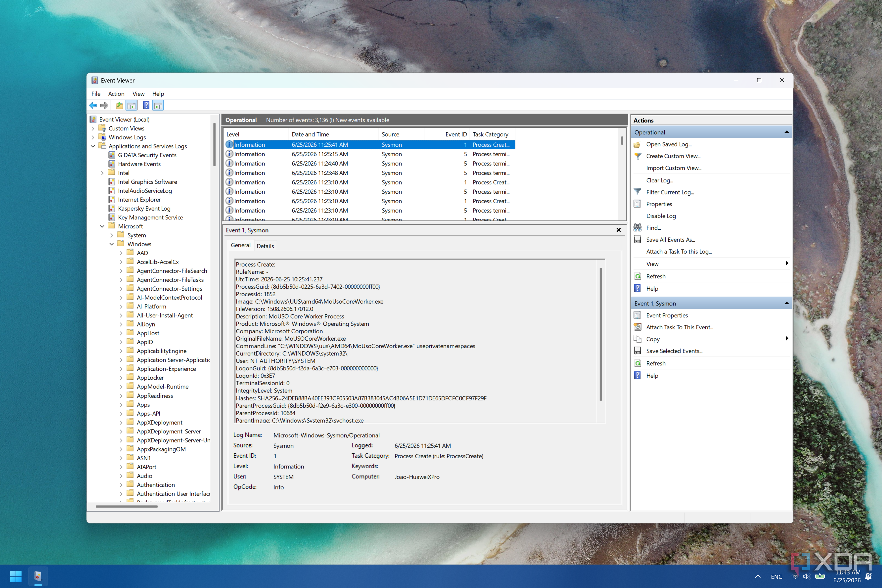The image size is (882, 588).
Task: Click the Filter Current Log funnel icon
Action: click(x=637, y=192)
